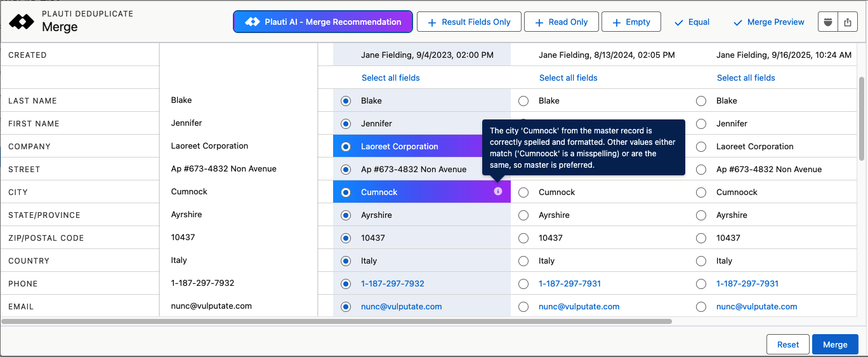Toggle the Read Only fields filter
Viewport: 868px width, 357px height.
562,22
